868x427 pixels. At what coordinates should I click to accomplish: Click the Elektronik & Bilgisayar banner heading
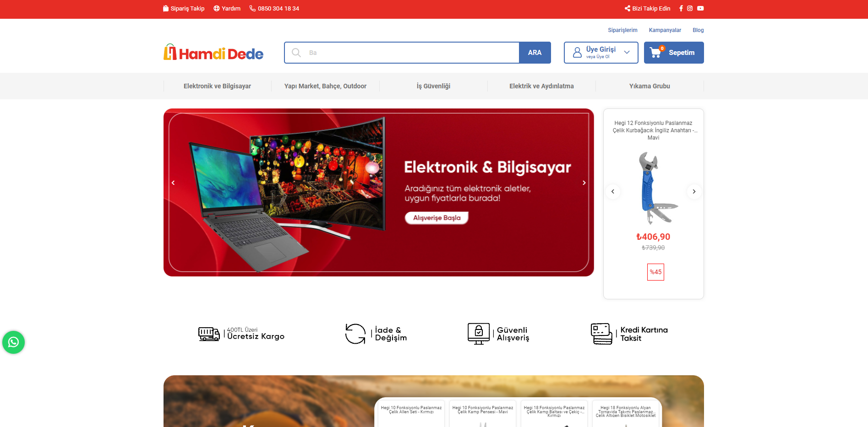pyautogui.click(x=487, y=168)
